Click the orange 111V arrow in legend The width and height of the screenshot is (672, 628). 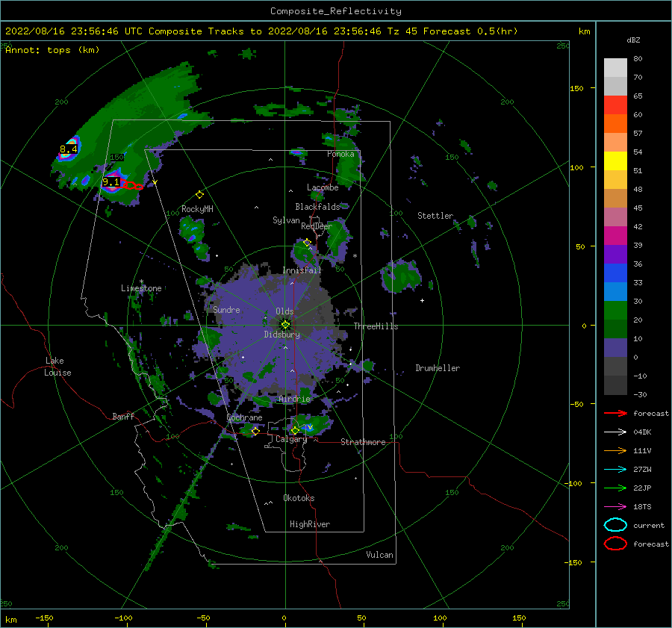click(615, 450)
